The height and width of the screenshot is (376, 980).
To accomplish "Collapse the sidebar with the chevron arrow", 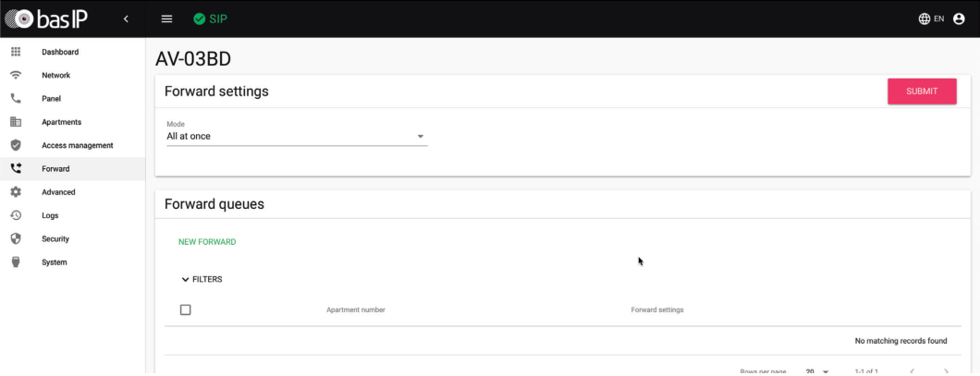I will pyautogui.click(x=126, y=18).
